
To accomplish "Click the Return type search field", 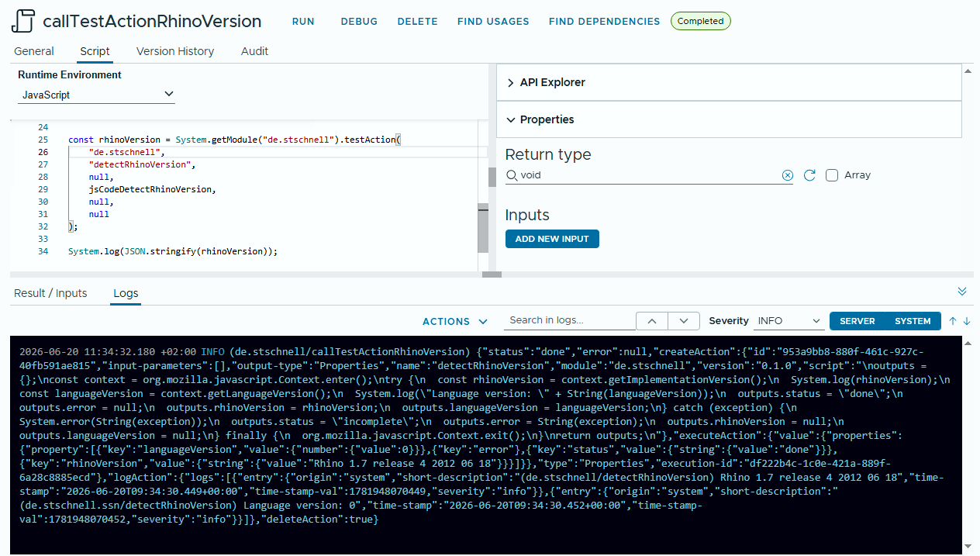I will (x=650, y=175).
